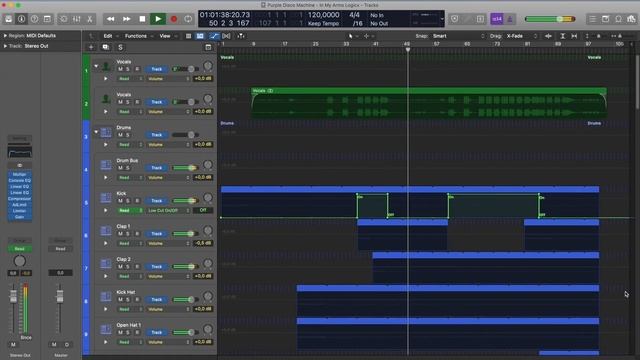Mute the Stereo Out channel strip
Image resolution: width=640 pixels, height=360 pixels.
[13, 344]
